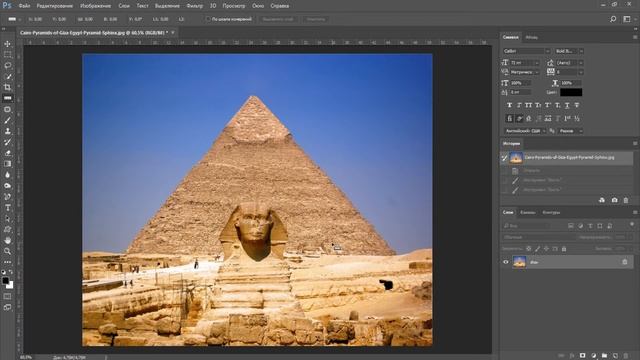This screenshot has height=360, width=640.
Task: Select the Quick Selection tool
Action: (x=7, y=76)
